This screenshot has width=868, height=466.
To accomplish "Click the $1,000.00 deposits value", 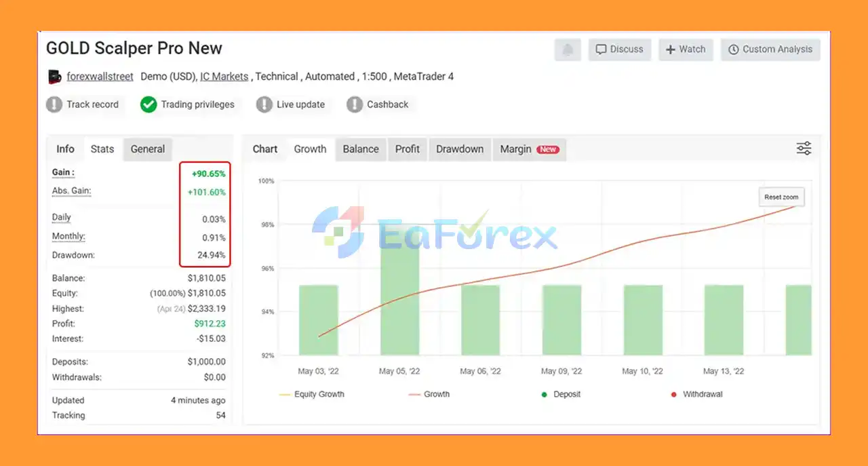I will click(207, 362).
